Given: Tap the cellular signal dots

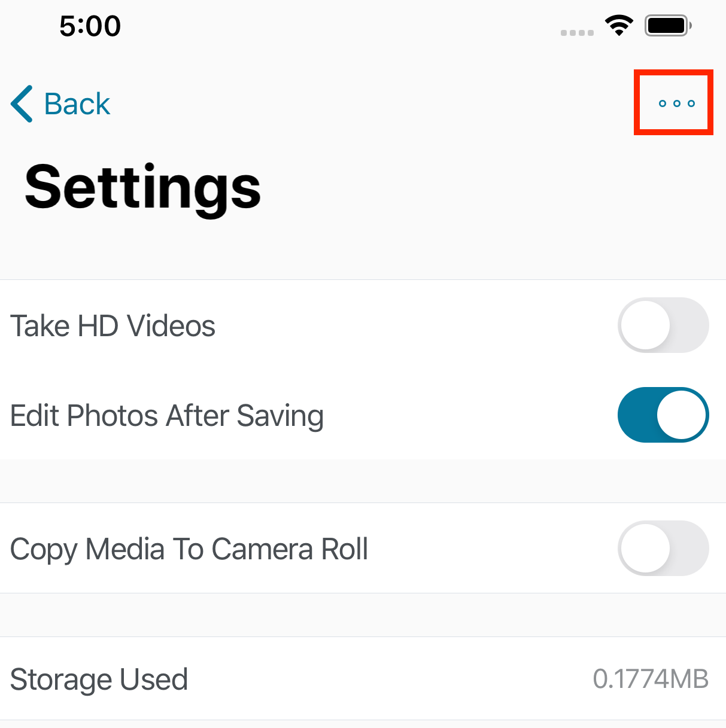Looking at the screenshot, I should [x=577, y=33].
